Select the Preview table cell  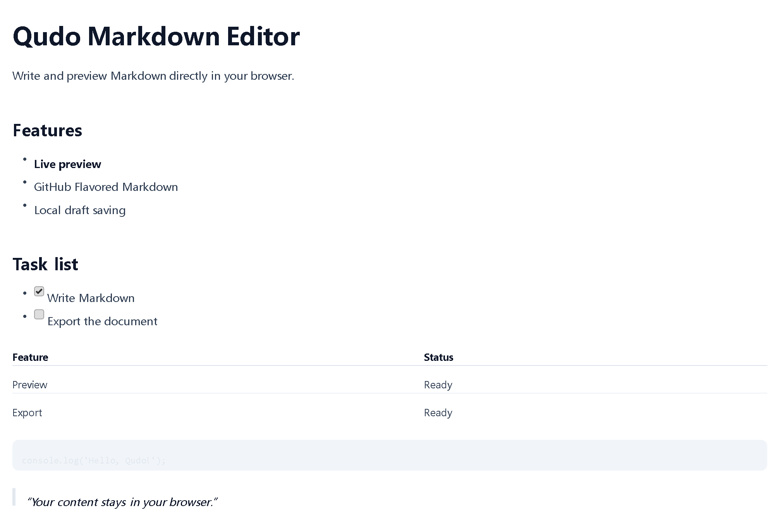[30, 385]
